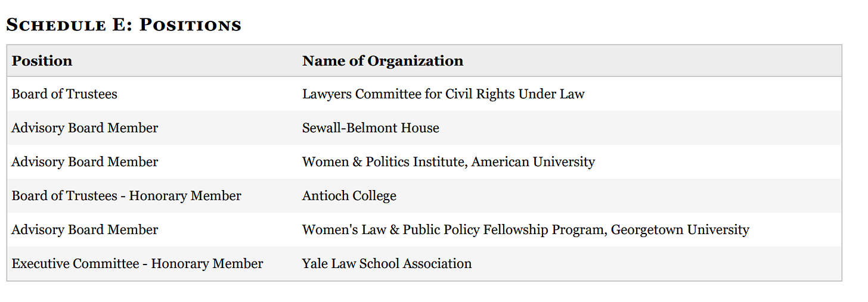Select Women's Law & Public Policy Fellowship Program
Viewport: 868px width, 302px height.
(x=453, y=230)
